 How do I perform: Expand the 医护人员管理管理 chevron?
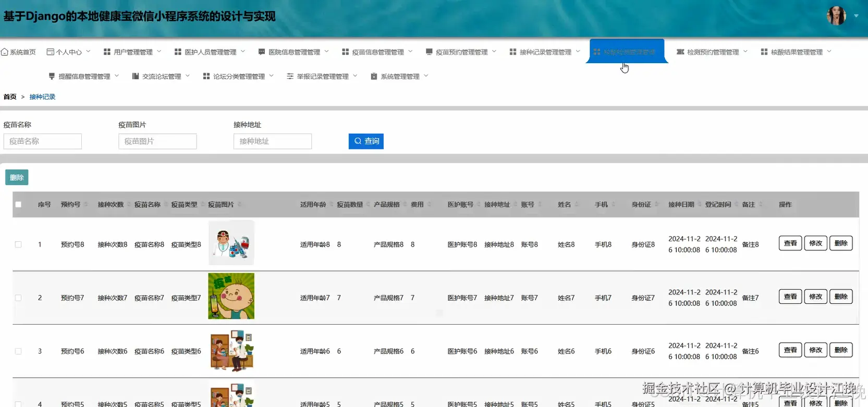pyautogui.click(x=243, y=52)
